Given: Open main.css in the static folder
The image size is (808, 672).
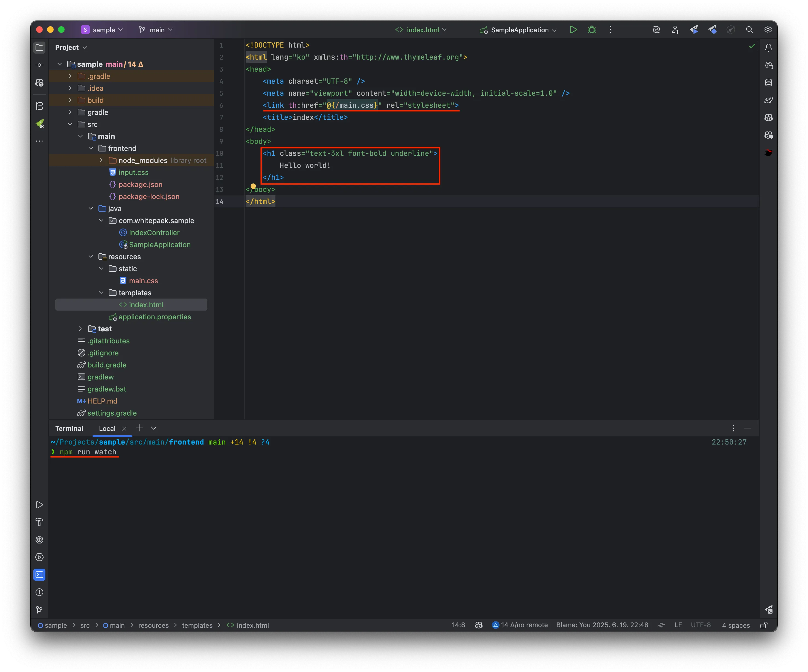Looking at the screenshot, I should coord(143,281).
